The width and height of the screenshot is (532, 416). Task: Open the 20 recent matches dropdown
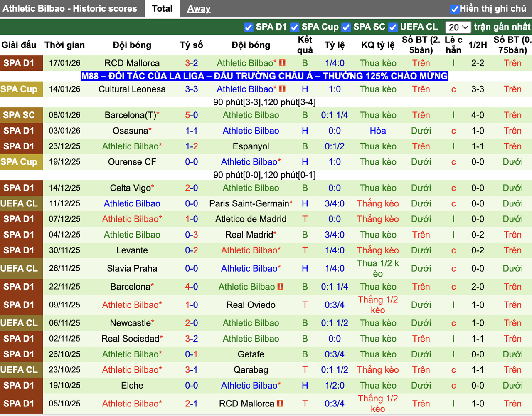click(x=458, y=27)
